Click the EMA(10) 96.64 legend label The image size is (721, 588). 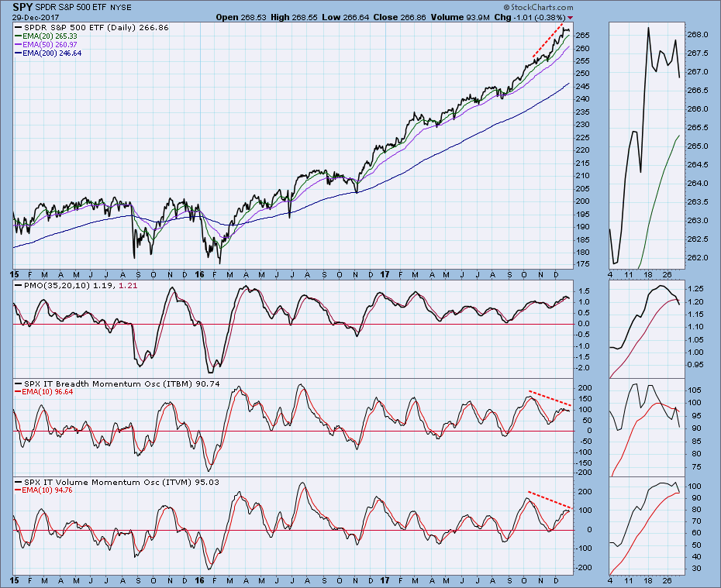coord(47,392)
